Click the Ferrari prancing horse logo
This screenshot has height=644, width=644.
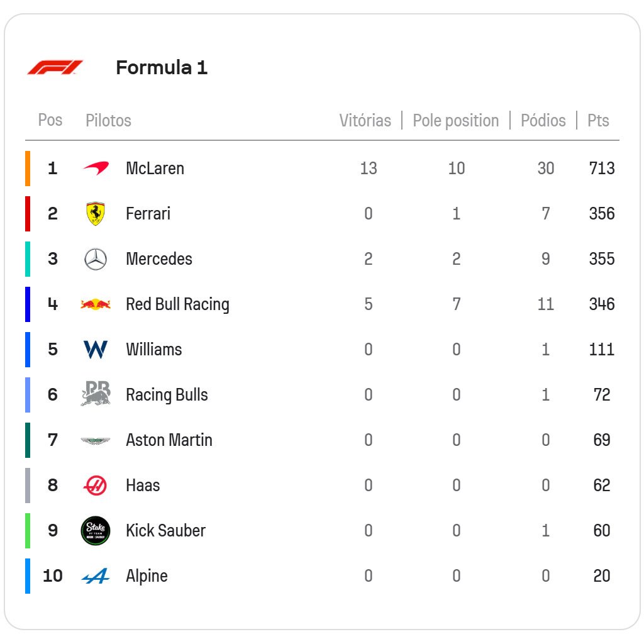coord(96,214)
